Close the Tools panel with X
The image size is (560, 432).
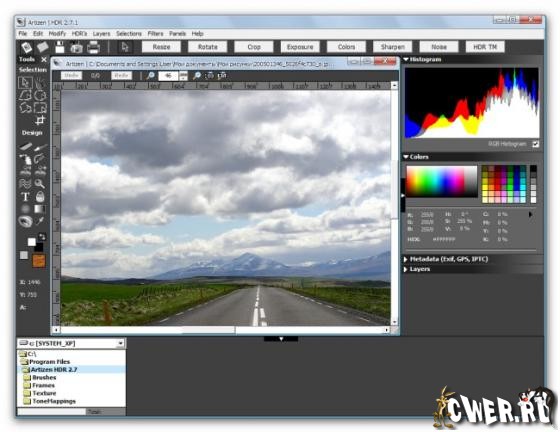pos(44,59)
